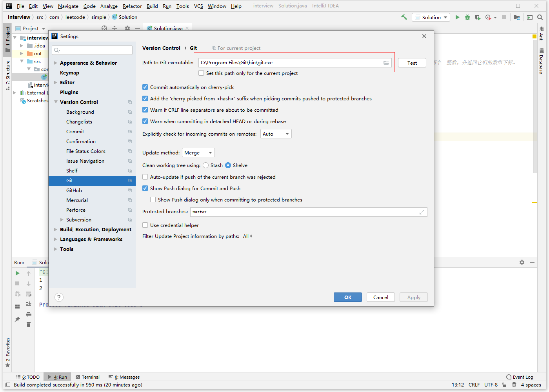Open Filter Update Project paths All selector
The width and height of the screenshot is (549, 392).
pyautogui.click(x=248, y=236)
